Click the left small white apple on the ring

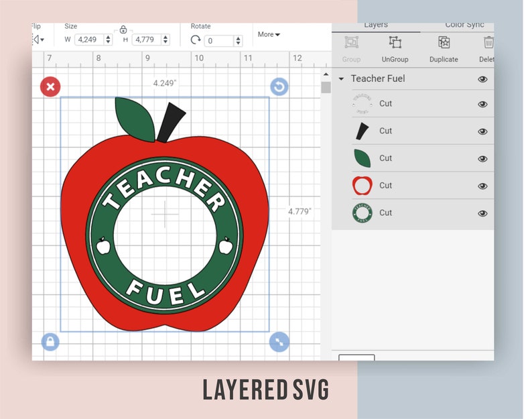click(x=103, y=245)
